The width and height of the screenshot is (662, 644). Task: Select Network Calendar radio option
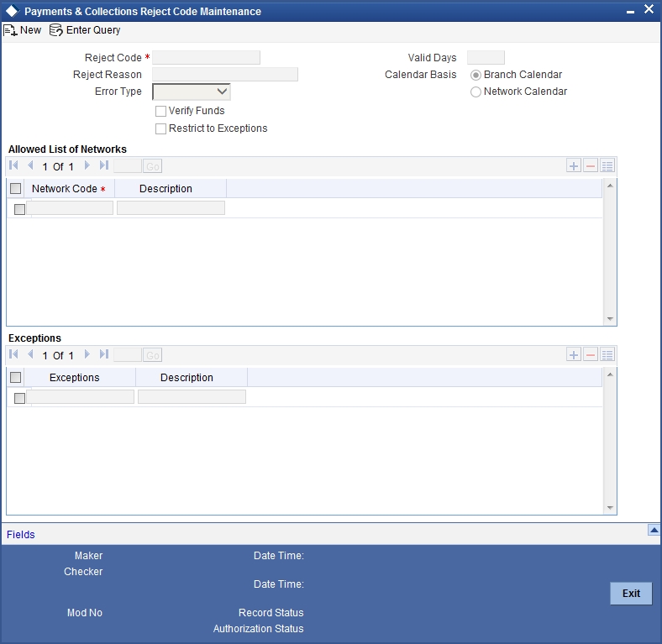click(475, 92)
